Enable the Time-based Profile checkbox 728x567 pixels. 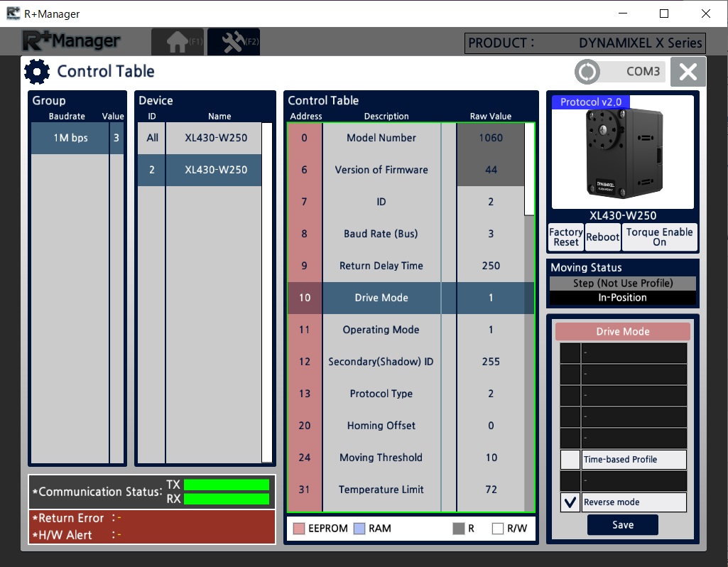point(570,459)
